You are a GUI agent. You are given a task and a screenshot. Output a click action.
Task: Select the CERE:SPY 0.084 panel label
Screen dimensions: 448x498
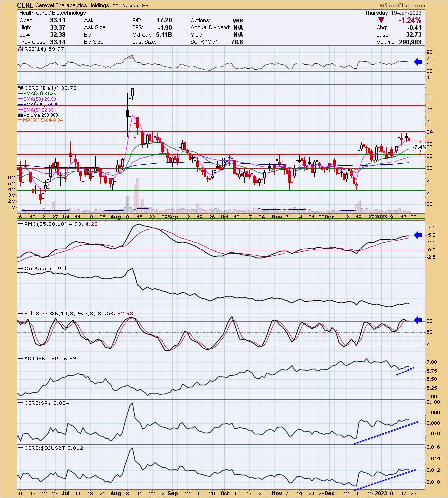pos(47,403)
